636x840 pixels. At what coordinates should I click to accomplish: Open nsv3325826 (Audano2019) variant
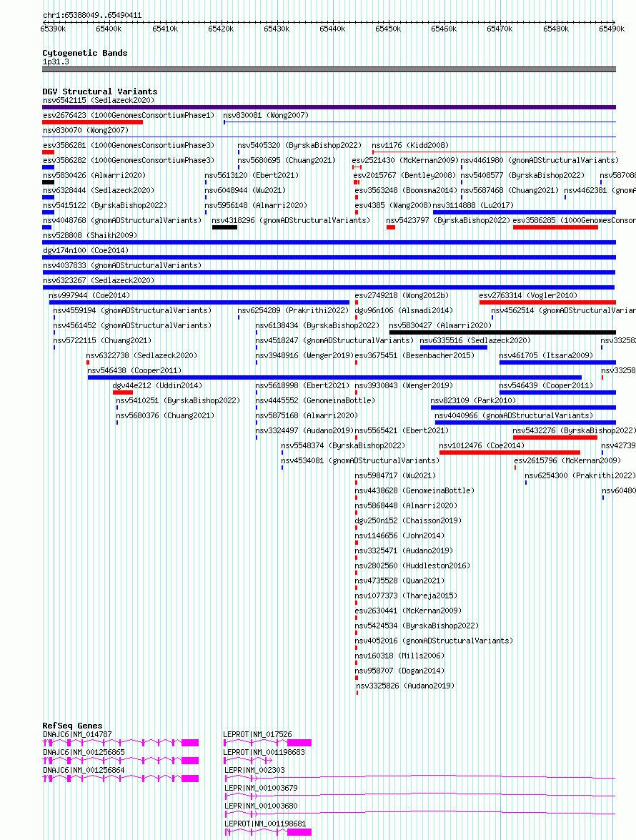(x=405, y=685)
